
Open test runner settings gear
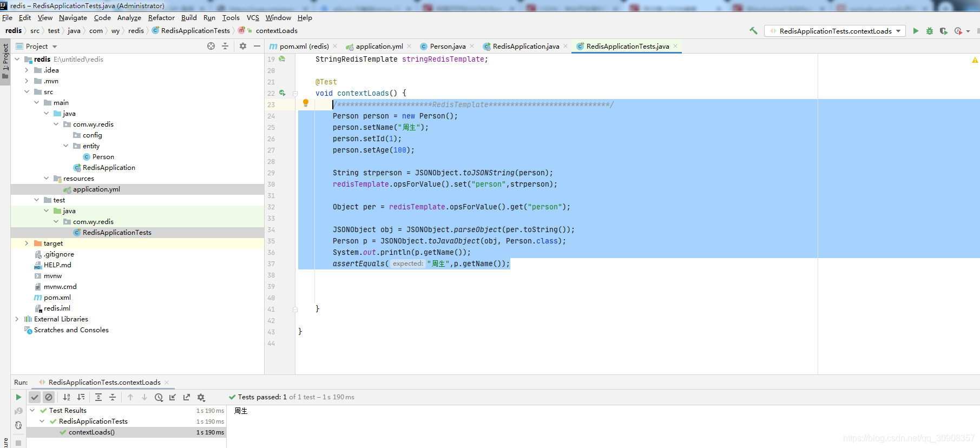(201, 397)
